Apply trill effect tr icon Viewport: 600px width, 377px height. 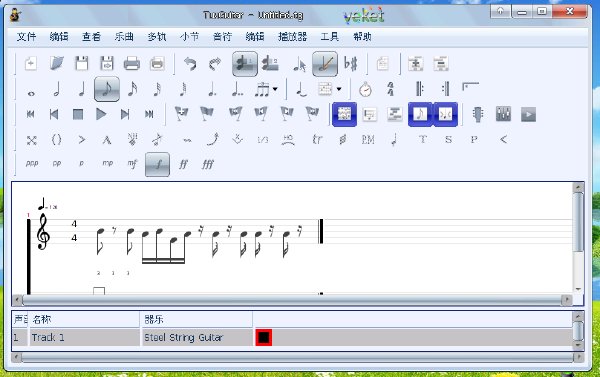317,140
